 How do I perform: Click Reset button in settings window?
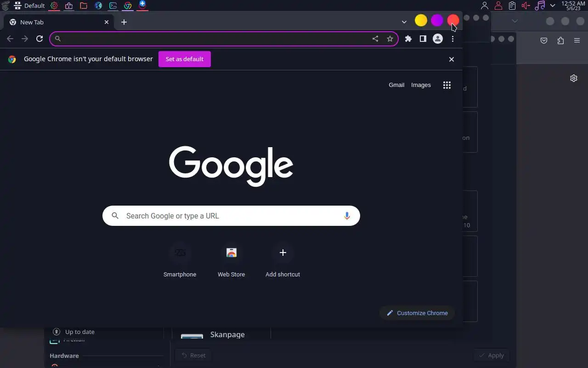coord(193,355)
